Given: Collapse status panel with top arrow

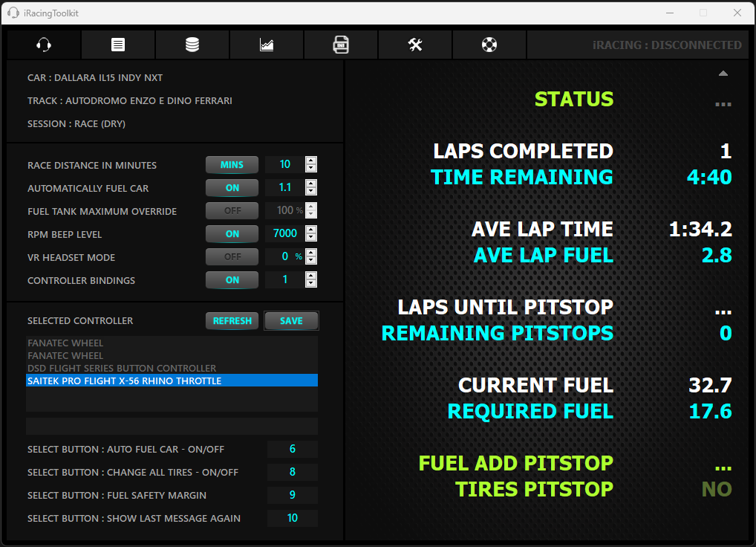Looking at the screenshot, I should 723,74.
